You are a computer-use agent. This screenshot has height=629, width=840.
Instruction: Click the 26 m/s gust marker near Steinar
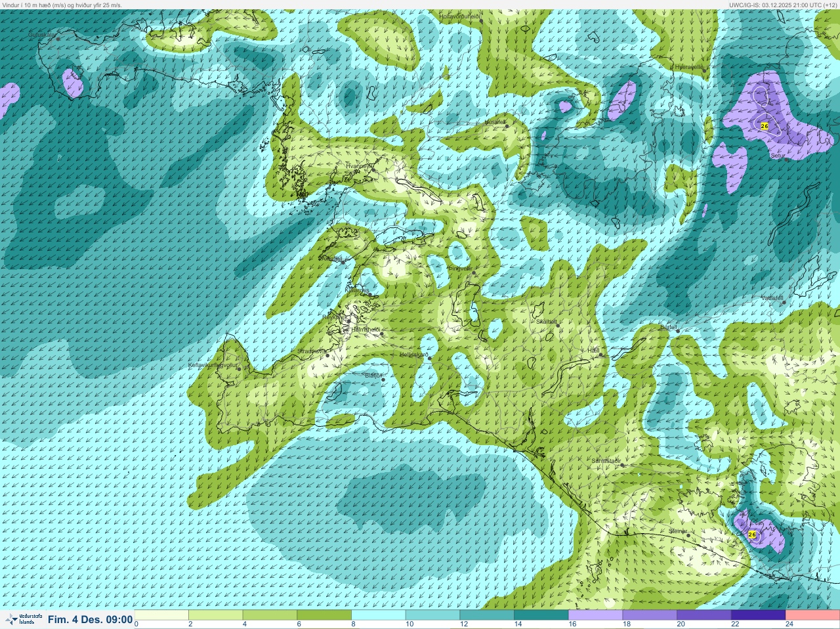752,534
